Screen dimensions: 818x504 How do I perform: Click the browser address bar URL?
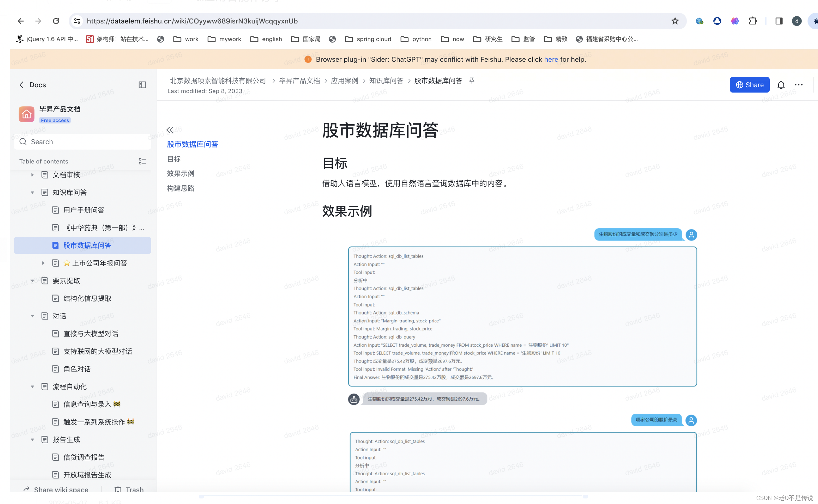pos(192,21)
